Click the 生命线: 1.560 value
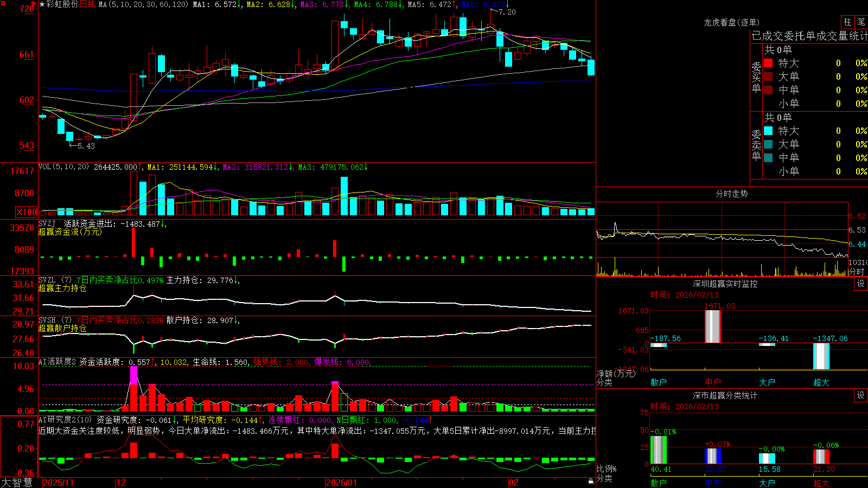 click(220, 362)
